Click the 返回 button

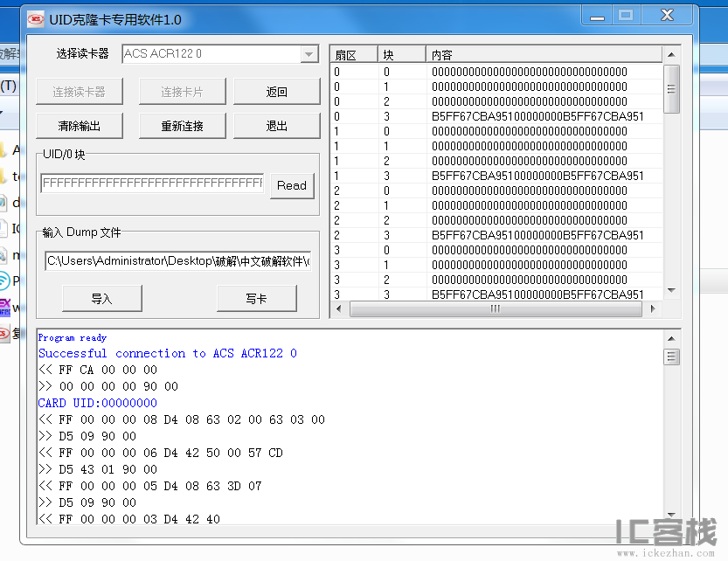pos(276,92)
